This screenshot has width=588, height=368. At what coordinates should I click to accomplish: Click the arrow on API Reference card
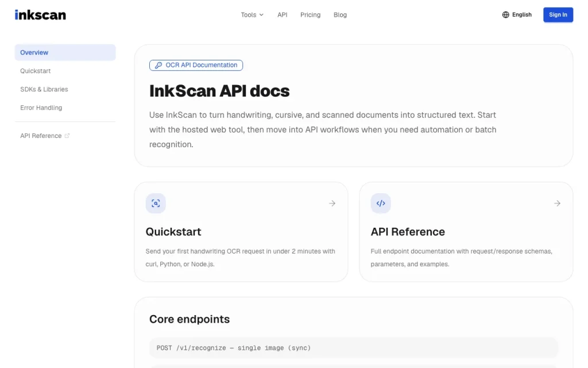coord(557,203)
